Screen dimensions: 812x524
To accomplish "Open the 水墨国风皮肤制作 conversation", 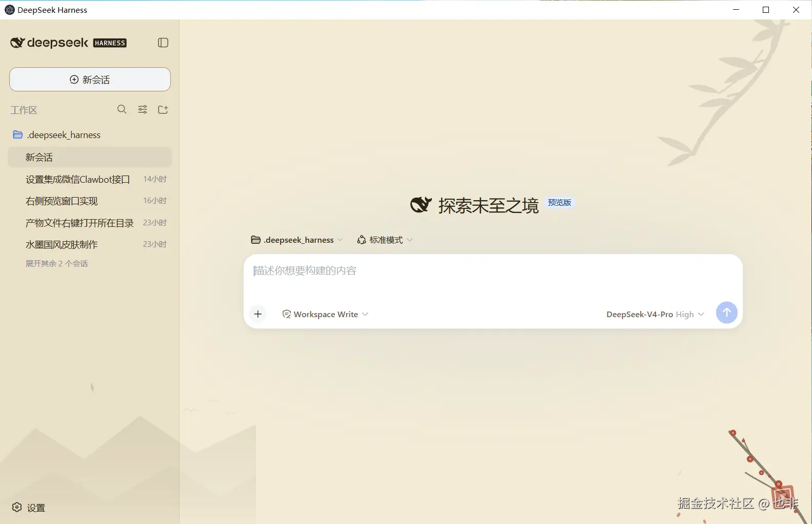I will click(x=90, y=244).
